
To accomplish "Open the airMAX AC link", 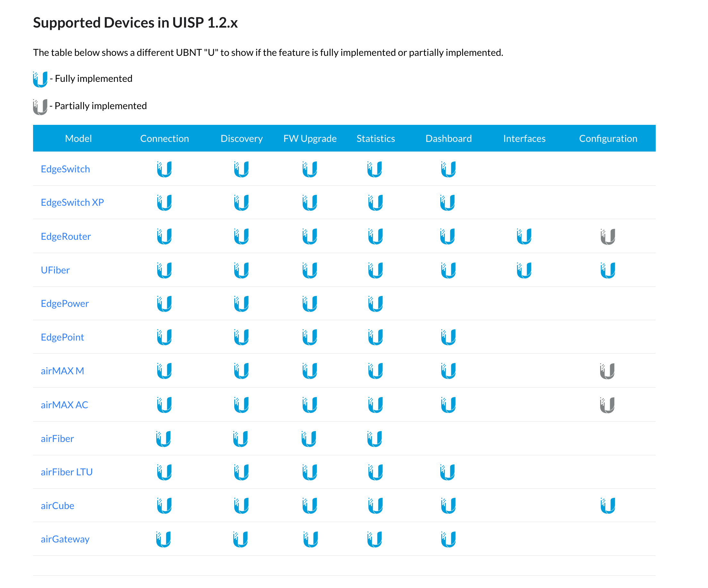I will 65,405.
